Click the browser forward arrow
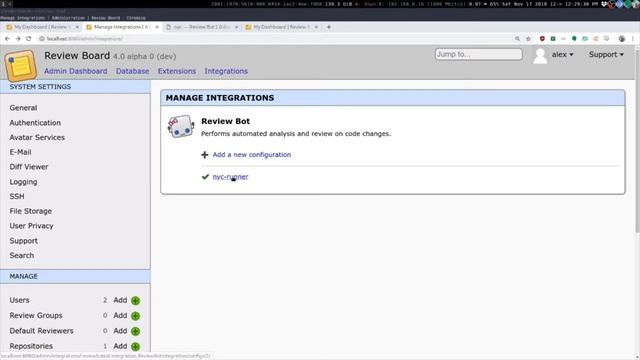The image size is (640, 360). pos(18,39)
